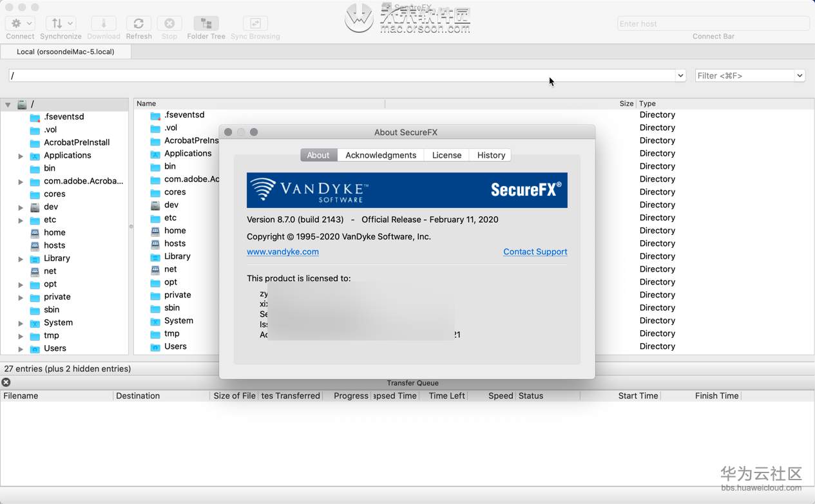Screen dimensions: 815x504
Task: Expand the opt tree node
Action: 21,285
